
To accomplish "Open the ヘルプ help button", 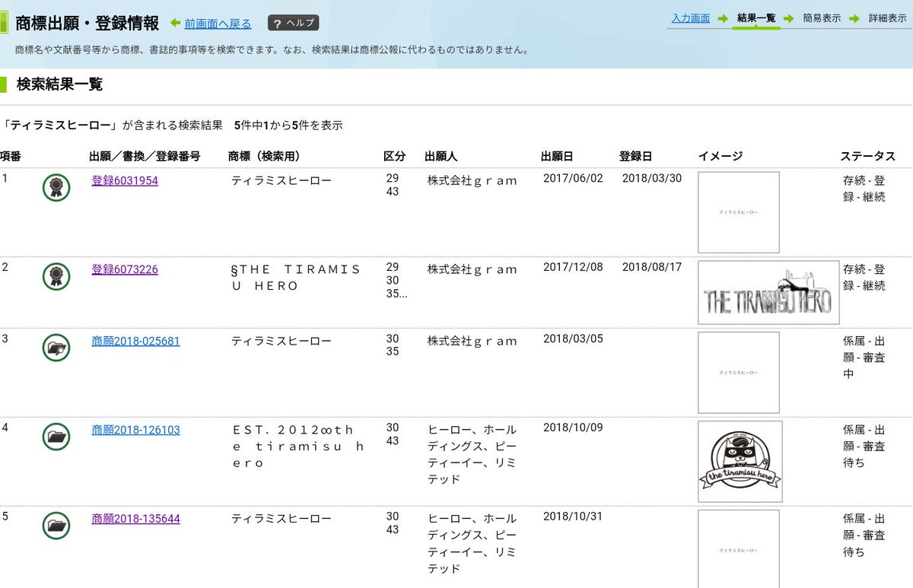I will (x=293, y=23).
